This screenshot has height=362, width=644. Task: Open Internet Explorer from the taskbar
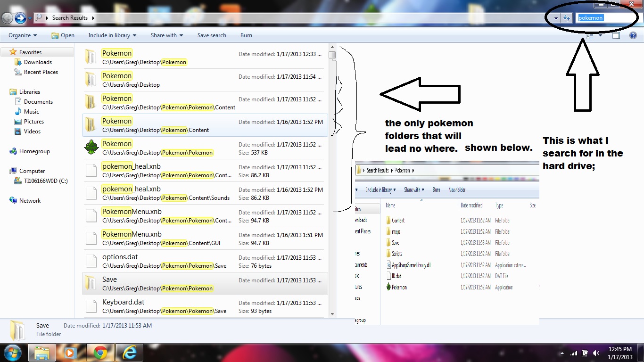(x=129, y=353)
